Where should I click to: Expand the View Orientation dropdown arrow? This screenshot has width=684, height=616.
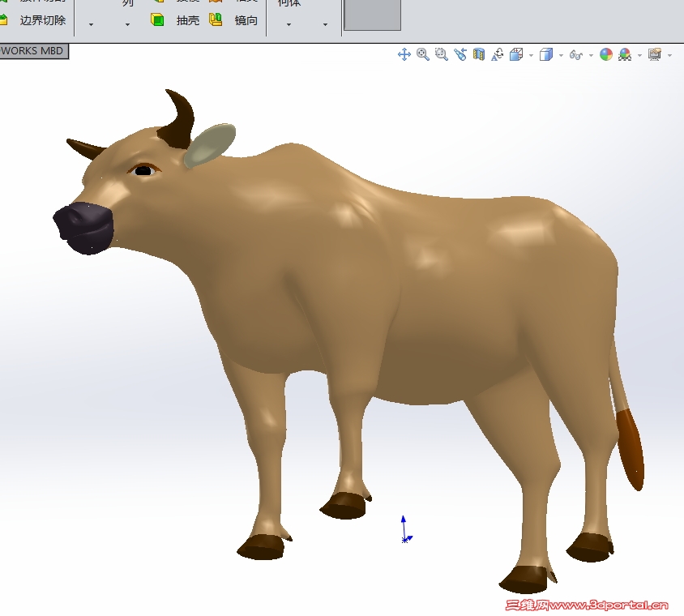coord(531,54)
